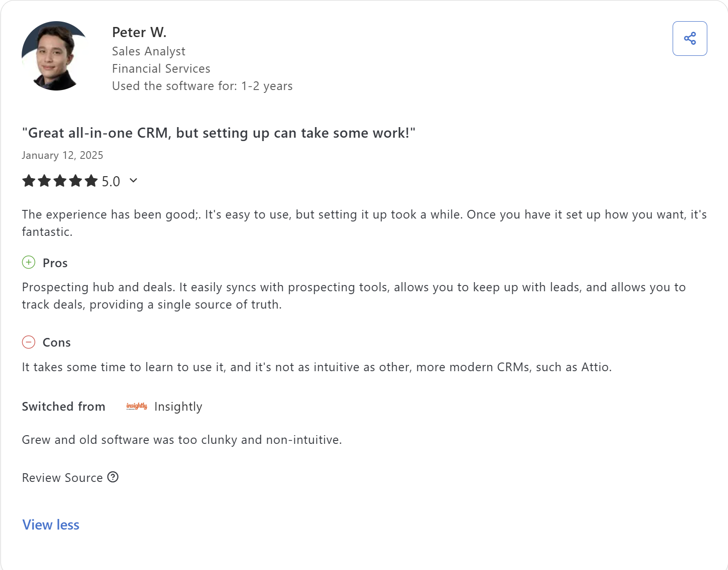Open the Review Source help question mark
This screenshot has height=570, width=728.
(x=113, y=477)
